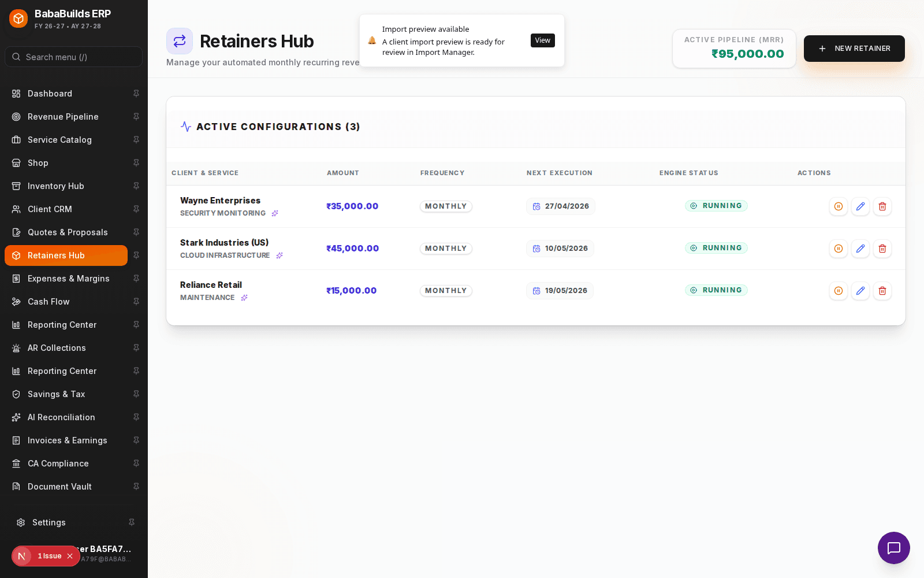Viewport: 924px width, 578px height.
Task: Focus the Search menu field
Action: click(x=73, y=57)
